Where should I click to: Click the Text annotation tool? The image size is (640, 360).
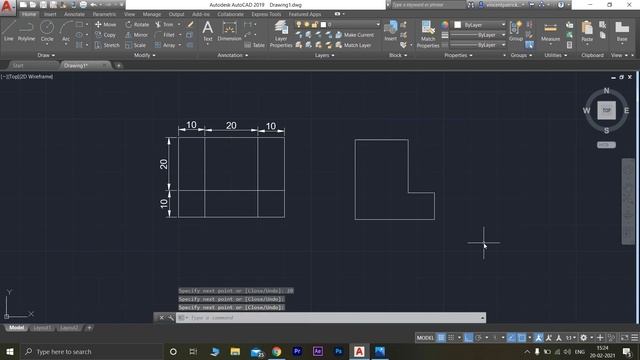click(x=208, y=31)
